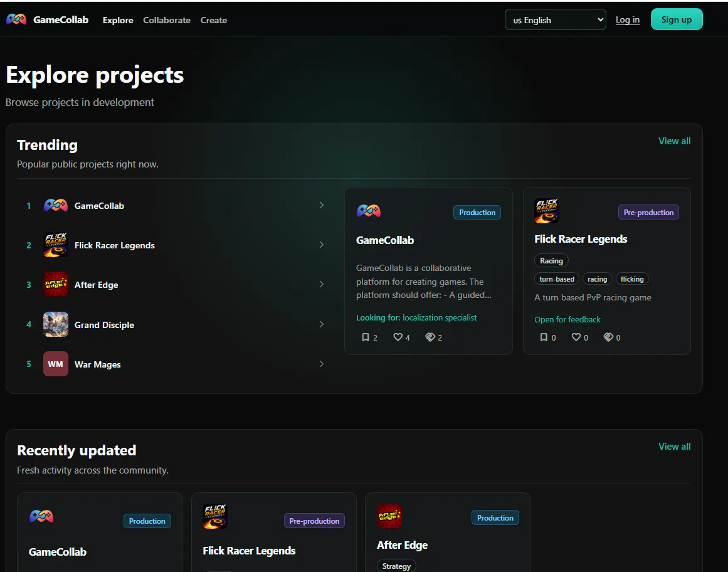The width and height of the screenshot is (728, 572).
Task: Expand the GameCollab trending row chevron
Action: [x=321, y=205]
